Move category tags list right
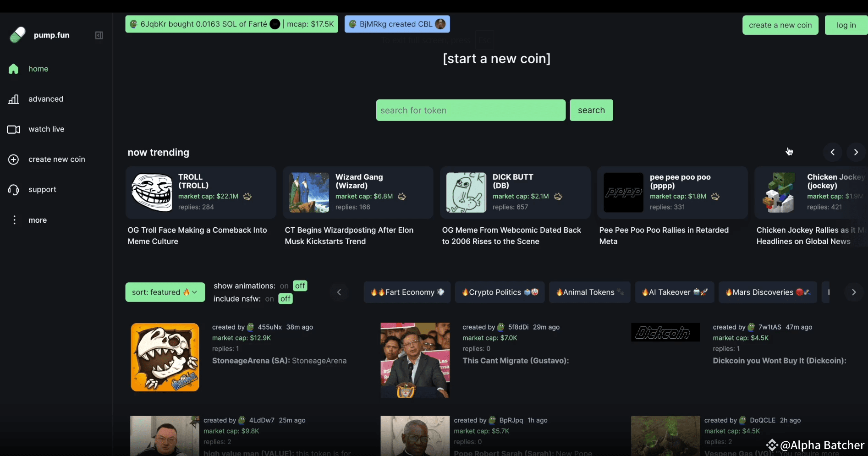 [x=854, y=292]
